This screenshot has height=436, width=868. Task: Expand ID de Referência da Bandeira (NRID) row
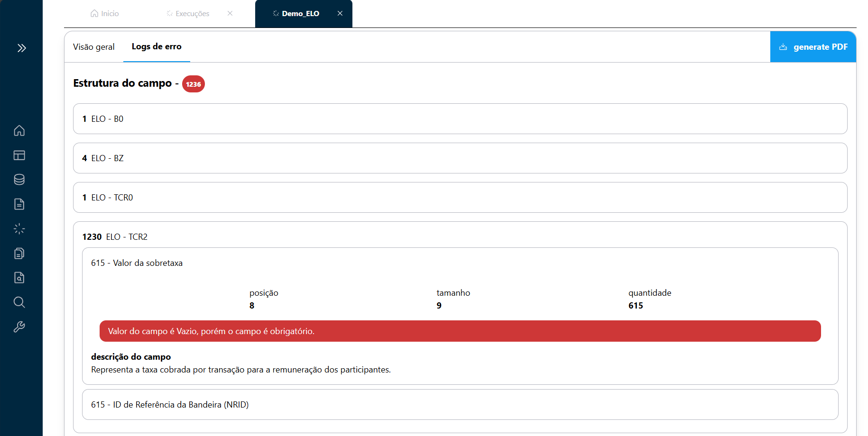click(x=460, y=405)
